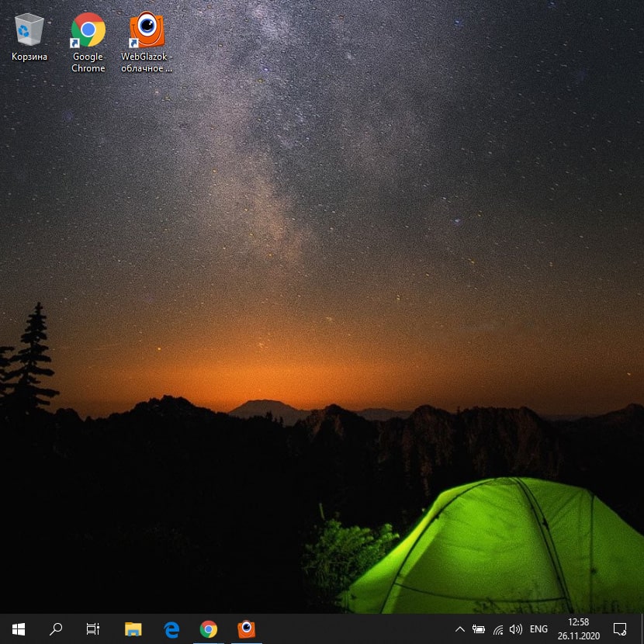Change input language via ENG indicator
This screenshot has height=644, width=644.
point(538,628)
